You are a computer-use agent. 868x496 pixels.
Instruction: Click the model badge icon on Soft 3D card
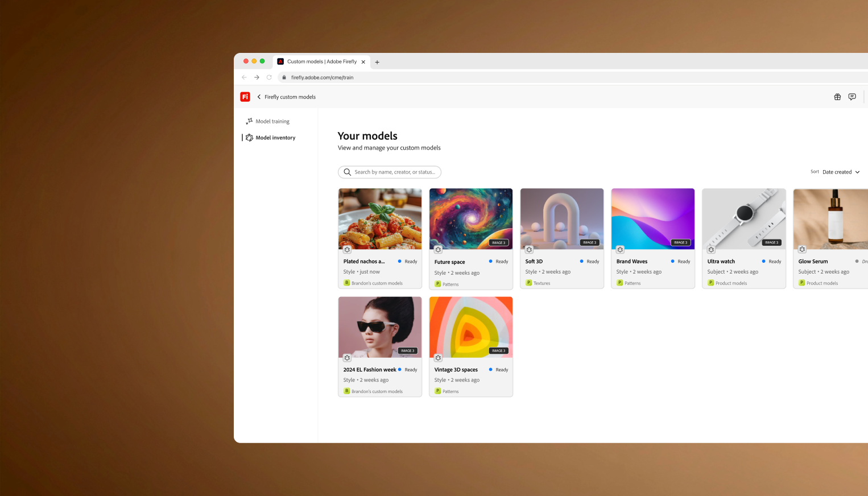click(529, 250)
